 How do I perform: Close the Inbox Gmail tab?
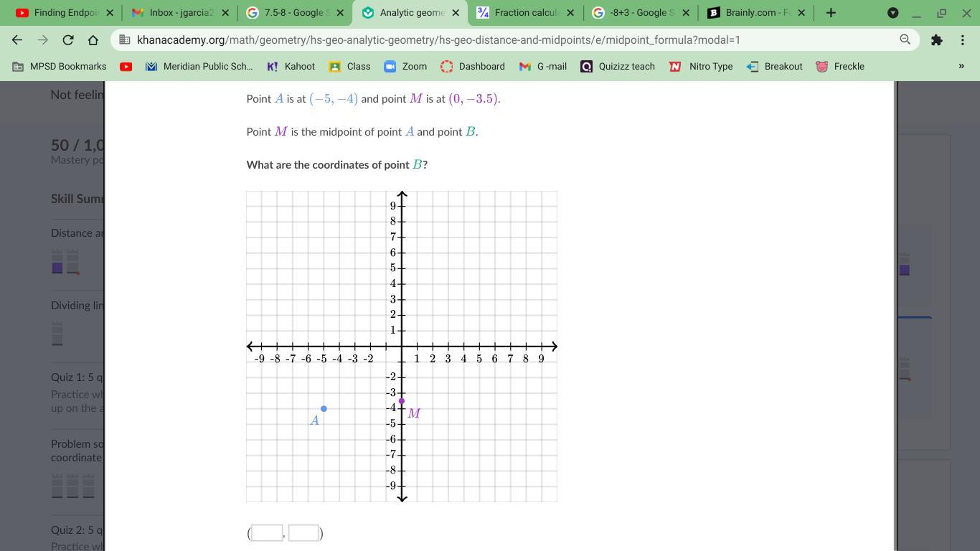[225, 13]
